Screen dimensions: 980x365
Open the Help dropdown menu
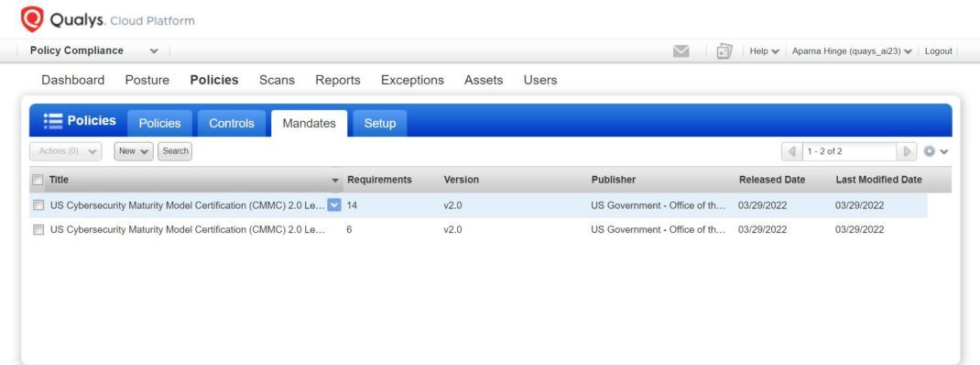pyautogui.click(x=765, y=51)
